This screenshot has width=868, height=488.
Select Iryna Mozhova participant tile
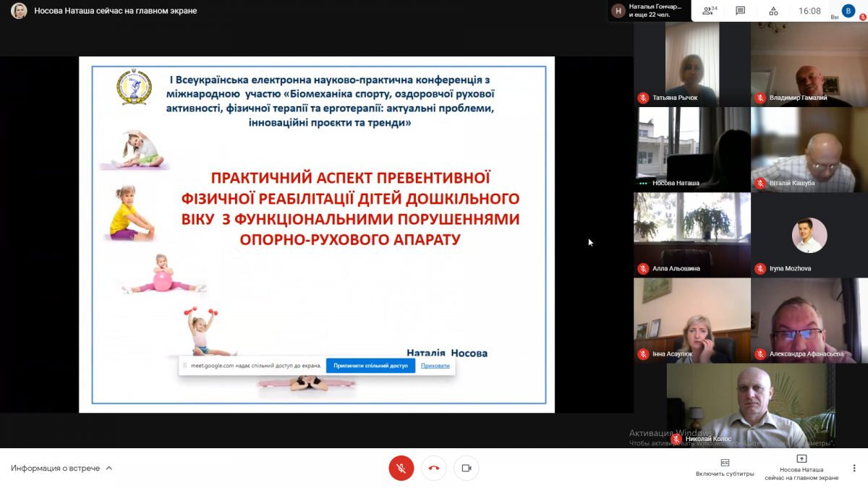tap(809, 235)
